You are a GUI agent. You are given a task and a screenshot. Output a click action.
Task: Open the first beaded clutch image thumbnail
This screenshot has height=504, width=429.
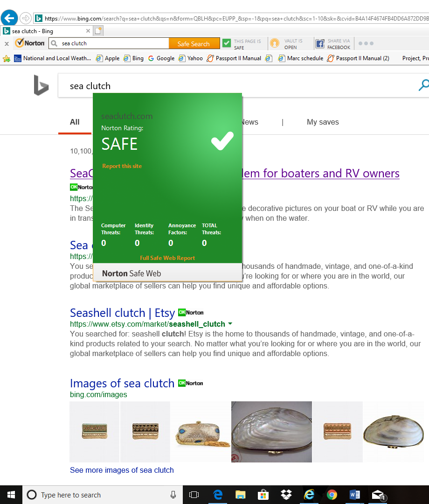tap(94, 432)
